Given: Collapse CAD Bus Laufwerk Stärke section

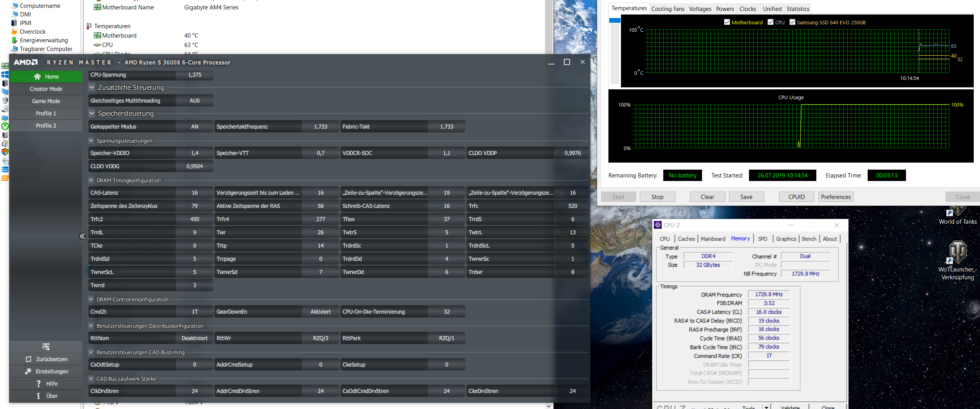Looking at the screenshot, I should [x=91, y=379].
